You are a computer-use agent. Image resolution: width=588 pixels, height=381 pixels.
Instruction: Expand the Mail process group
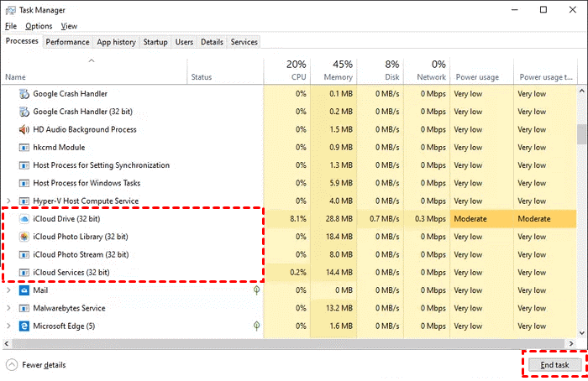(9, 290)
